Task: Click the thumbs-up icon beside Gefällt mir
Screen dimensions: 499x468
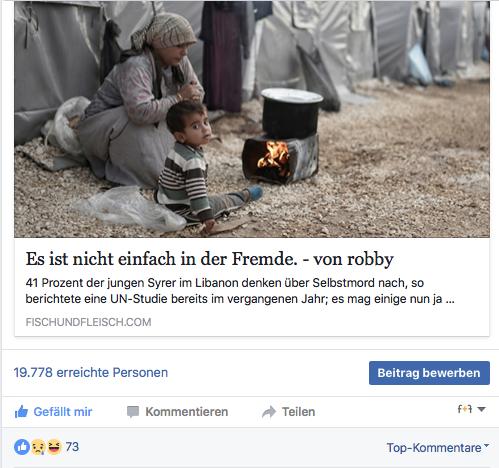Action: pos(21,412)
